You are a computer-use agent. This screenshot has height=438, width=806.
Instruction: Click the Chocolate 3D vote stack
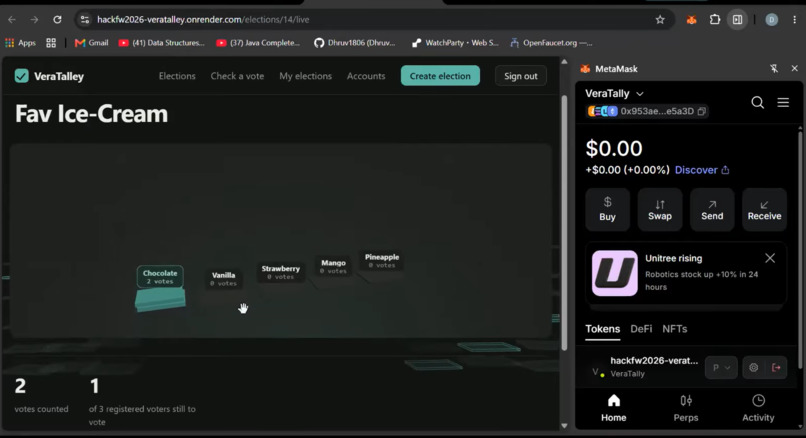pos(160,300)
